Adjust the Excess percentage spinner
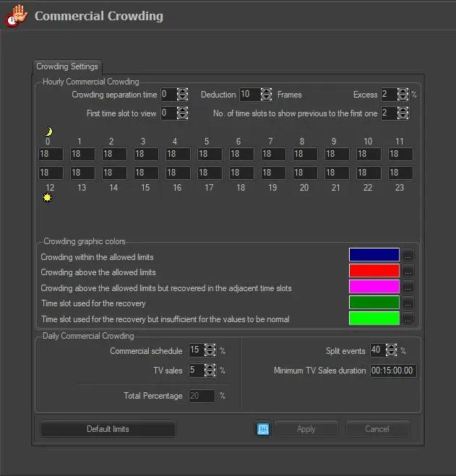Viewport: 456px width, 476px height. 403,95
